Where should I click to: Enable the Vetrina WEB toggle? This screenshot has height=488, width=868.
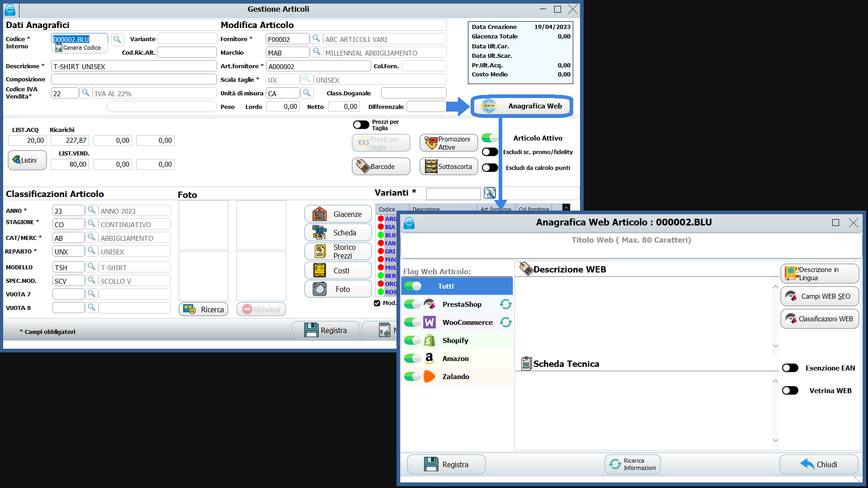pyautogui.click(x=790, y=390)
